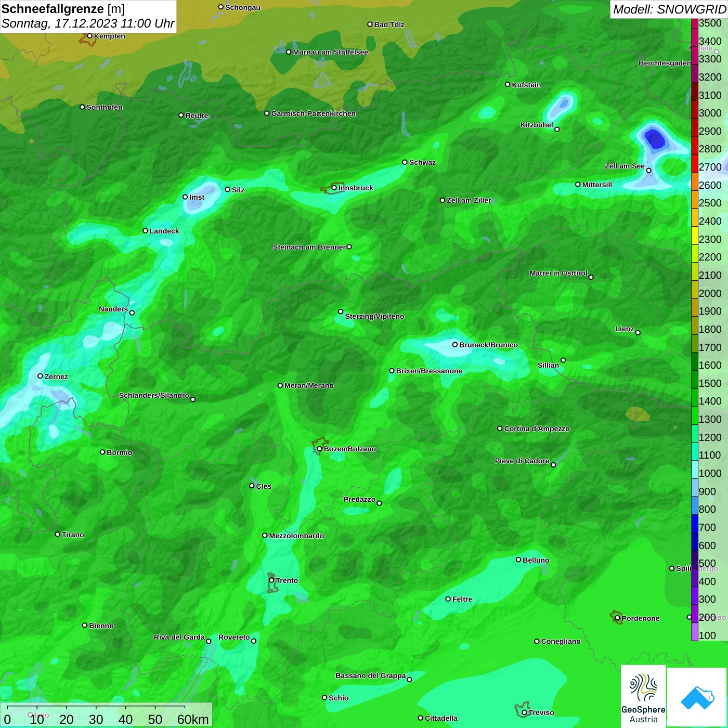Click the date Sonntag, 17.12.2023 11:00 Uhr
Image resolution: width=728 pixels, height=728 pixels.
coord(88,24)
